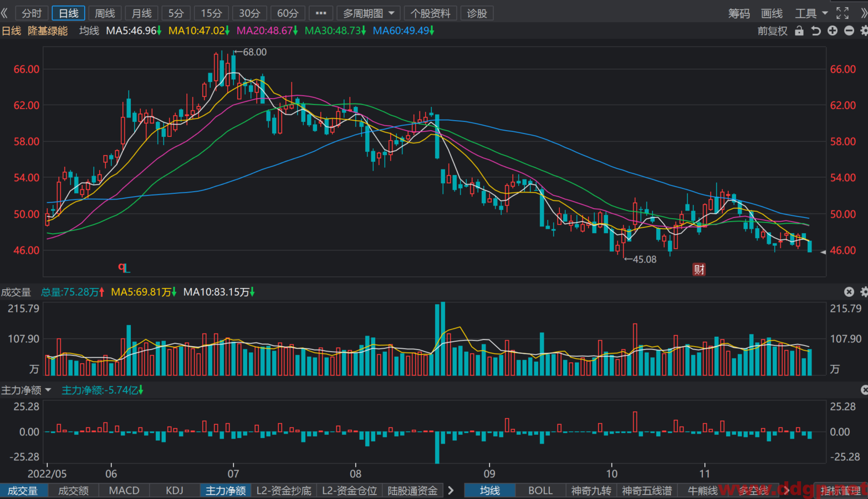Zoom out chart with minus icon
The image size is (868, 499).
coord(849,31)
